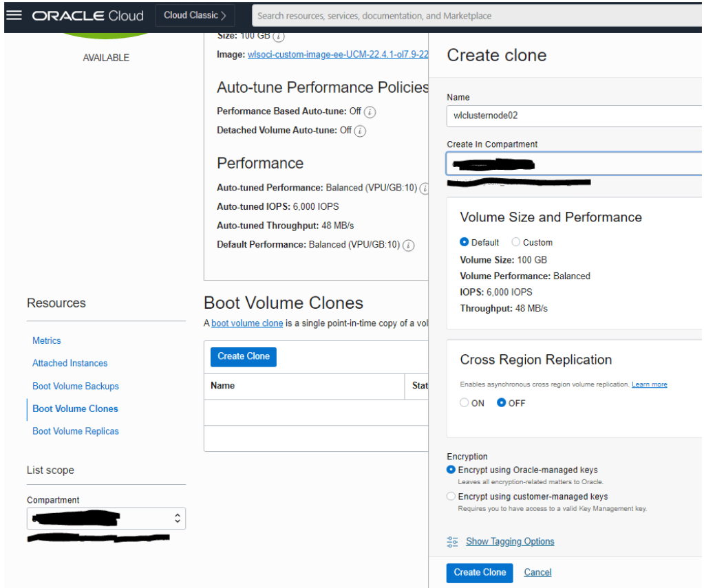This screenshot has height=588, width=704.
Task: Cancel the Create clone dialog
Action: [x=537, y=572]
